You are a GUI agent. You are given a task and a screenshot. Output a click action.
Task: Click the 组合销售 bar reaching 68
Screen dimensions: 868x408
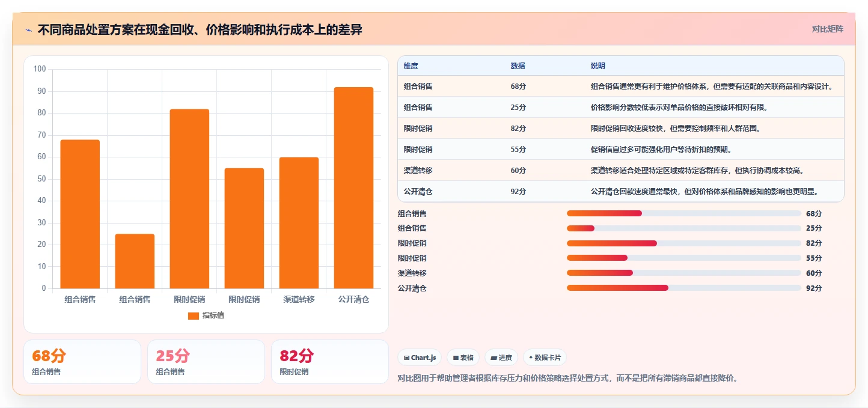click(x=80, y=214)
